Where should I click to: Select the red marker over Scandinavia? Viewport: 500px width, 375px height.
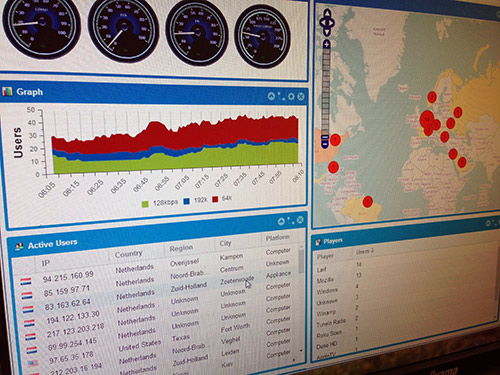pyautogui.click(x=432, y=97)
